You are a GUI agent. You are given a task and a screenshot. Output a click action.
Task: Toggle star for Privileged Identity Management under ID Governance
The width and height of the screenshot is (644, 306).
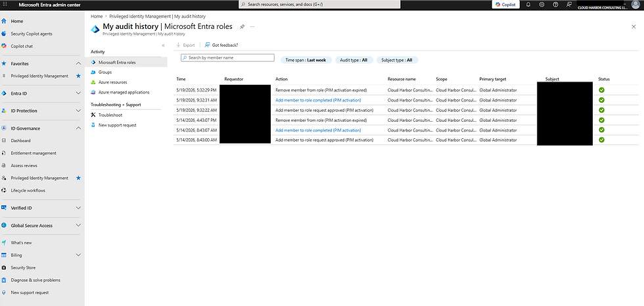click(78, 178)
